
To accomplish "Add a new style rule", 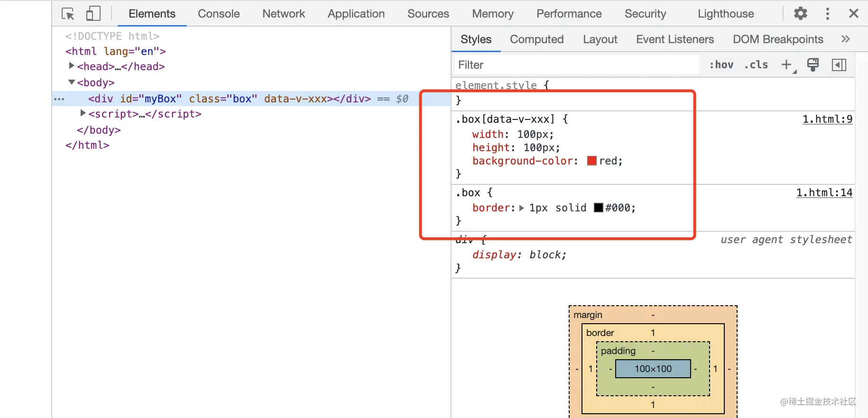I will 787,65.
